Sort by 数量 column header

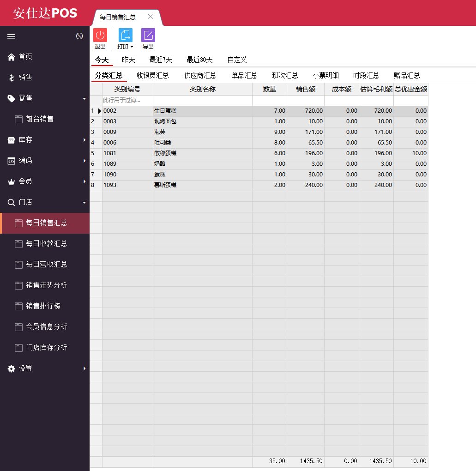pos(270,89)
